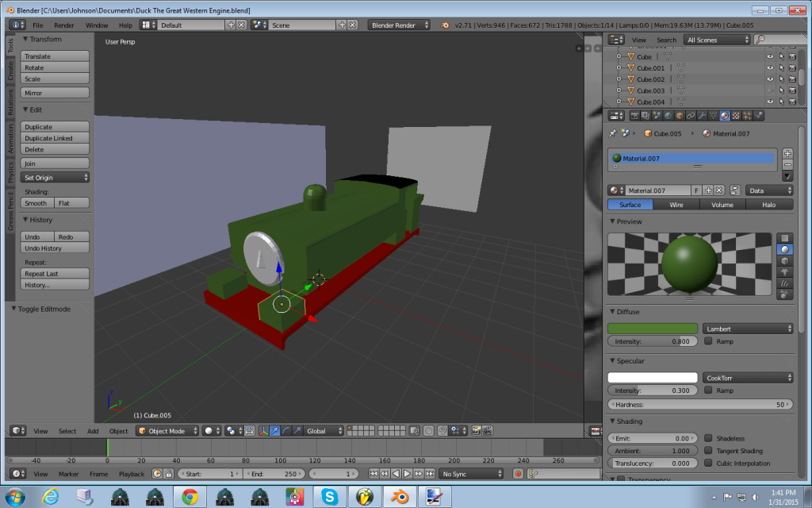Image resolution: width=812 pixels, height=508 pixels.
Task: Enable the Diffuse Ramp checkbox
Action: point(708,341)
